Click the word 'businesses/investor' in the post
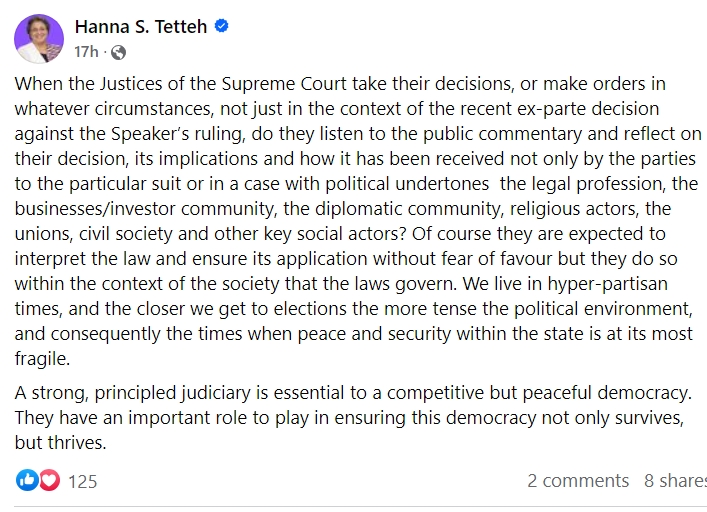Image resolution: width=707 pixels, height=512 pixels. point(90,209)
